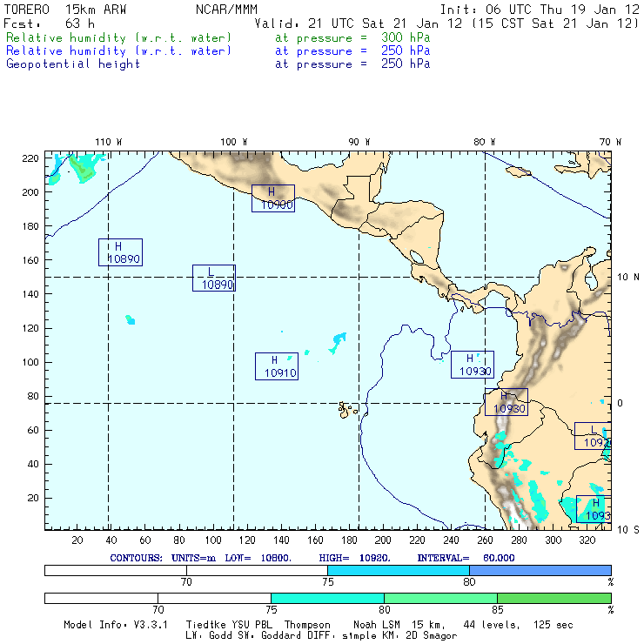Viewport: 644px width, 644px height.
Task: Click the '10 N' latitude label
Action: [628, 278]
